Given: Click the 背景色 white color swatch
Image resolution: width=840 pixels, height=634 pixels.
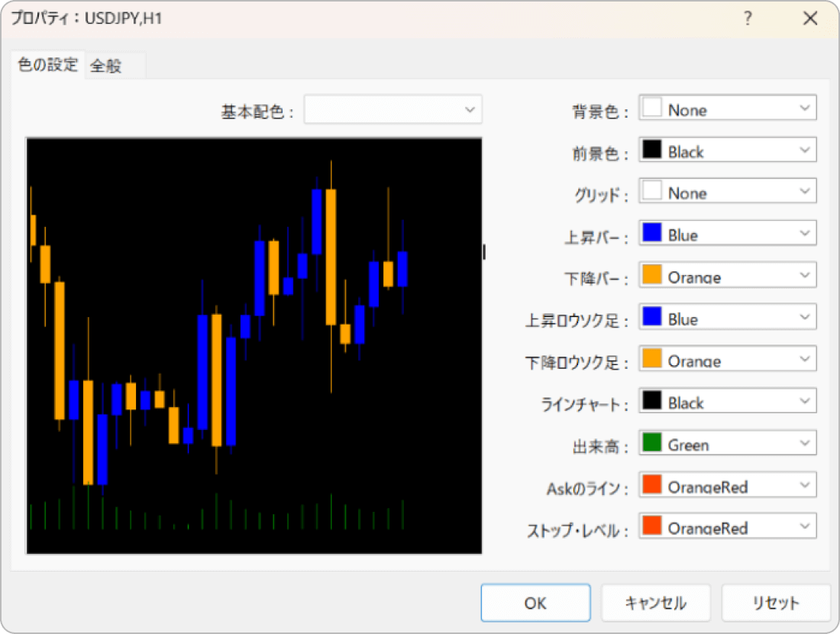Looking at the screenshot, I should [652, 107].
